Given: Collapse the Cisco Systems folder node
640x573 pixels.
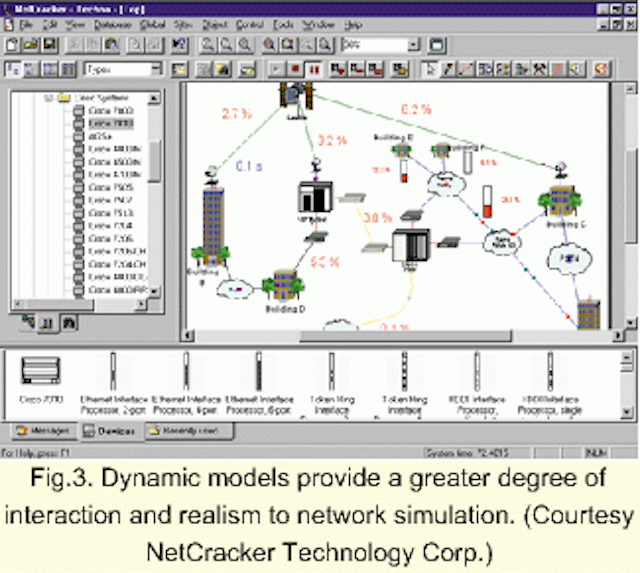Looking at the screenshot, I should point(48,98).
